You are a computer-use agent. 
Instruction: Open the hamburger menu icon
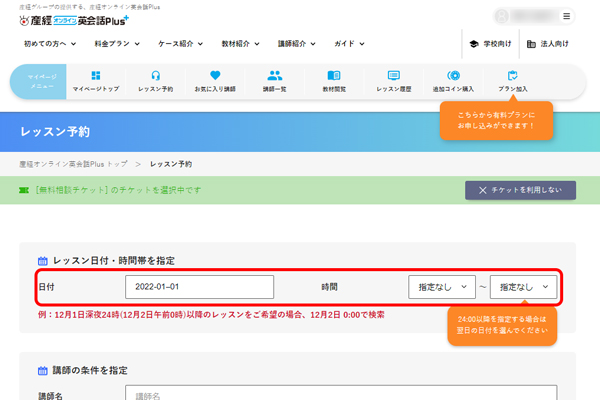click(567, 17)
